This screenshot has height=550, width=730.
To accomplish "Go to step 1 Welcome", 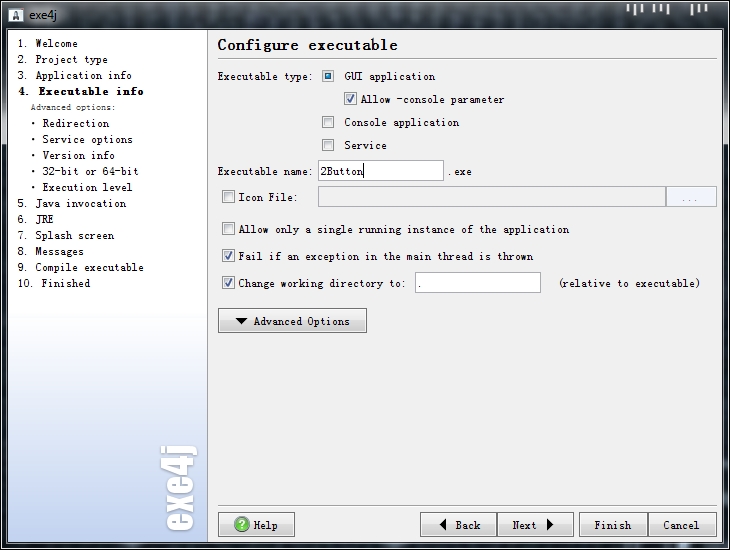I will click(48, 43).
